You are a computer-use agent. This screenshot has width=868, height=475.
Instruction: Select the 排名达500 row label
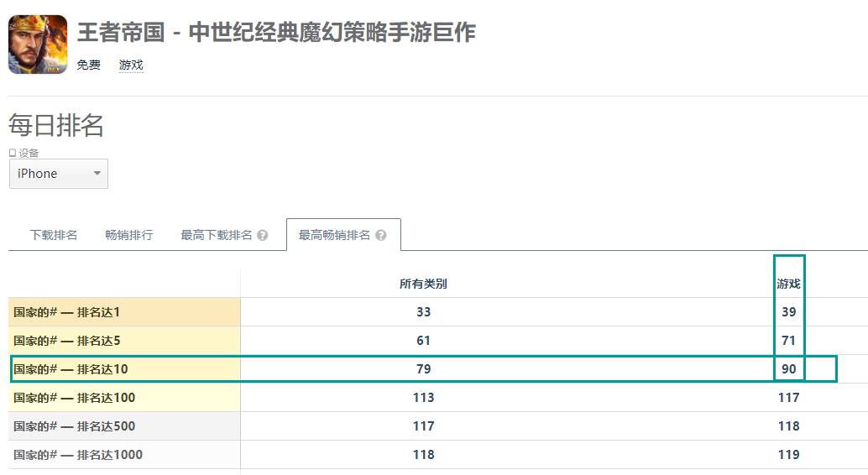(x=74, y=426)
